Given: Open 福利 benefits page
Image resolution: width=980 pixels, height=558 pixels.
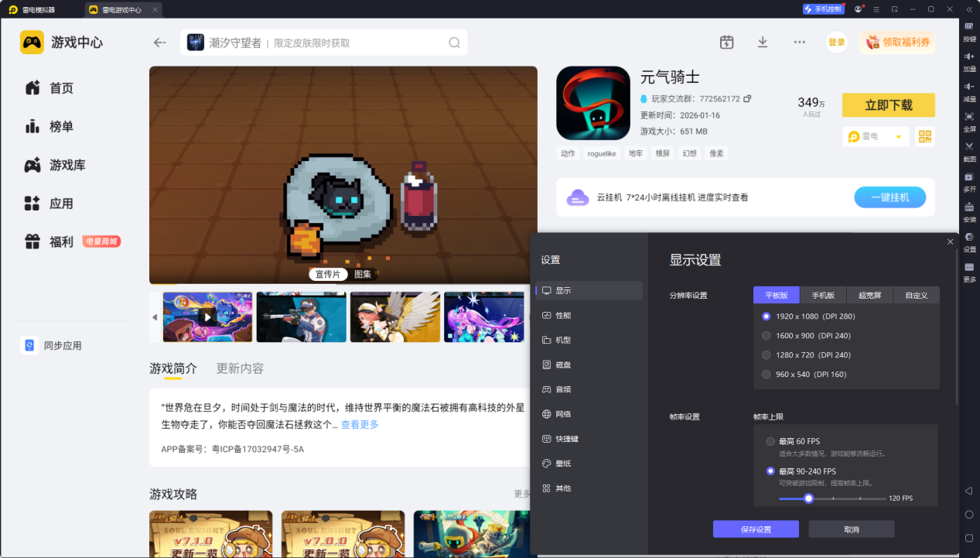Looking at the screenshot, I should pyautogui.click(x=49, y=241).
